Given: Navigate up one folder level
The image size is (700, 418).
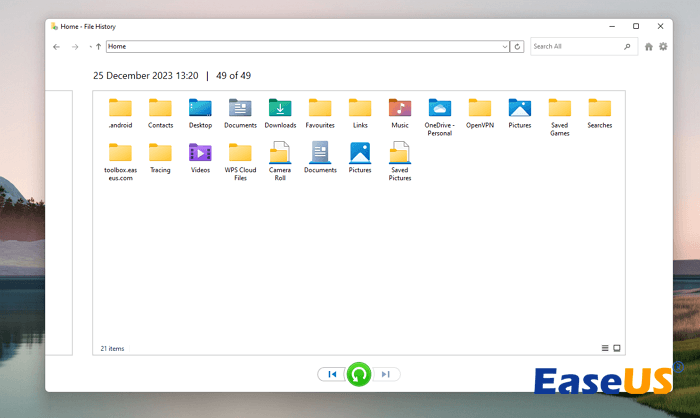Looking at the screenshot, I should click(x=98, y=46).
